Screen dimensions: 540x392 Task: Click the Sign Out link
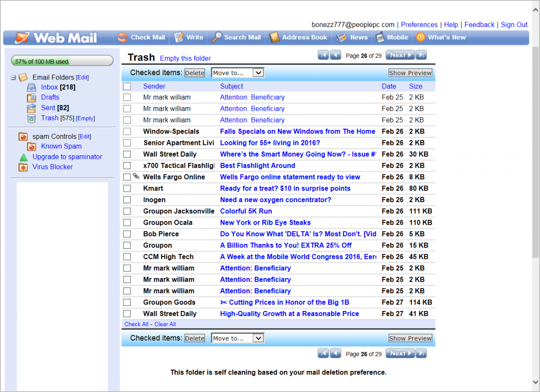514,25
